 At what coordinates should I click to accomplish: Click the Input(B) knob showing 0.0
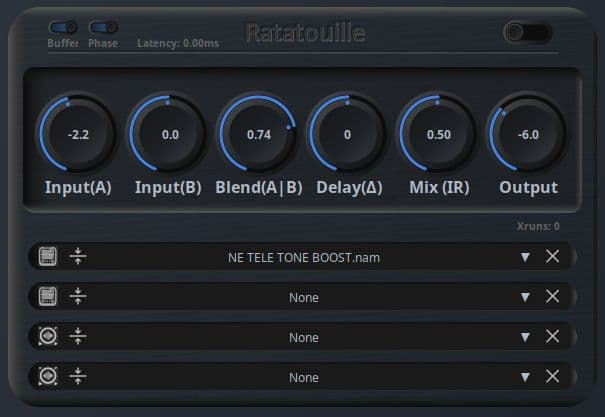pos(168,134)
